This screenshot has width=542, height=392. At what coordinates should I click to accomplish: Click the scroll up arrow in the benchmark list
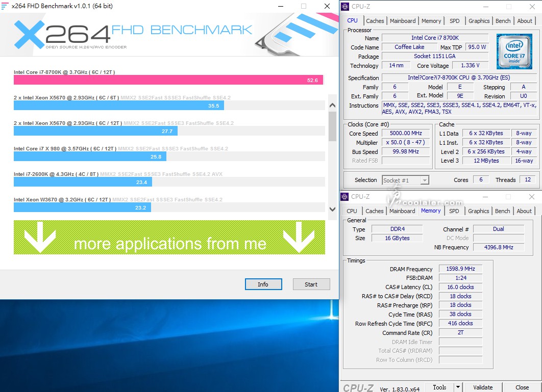pos(333,106)
